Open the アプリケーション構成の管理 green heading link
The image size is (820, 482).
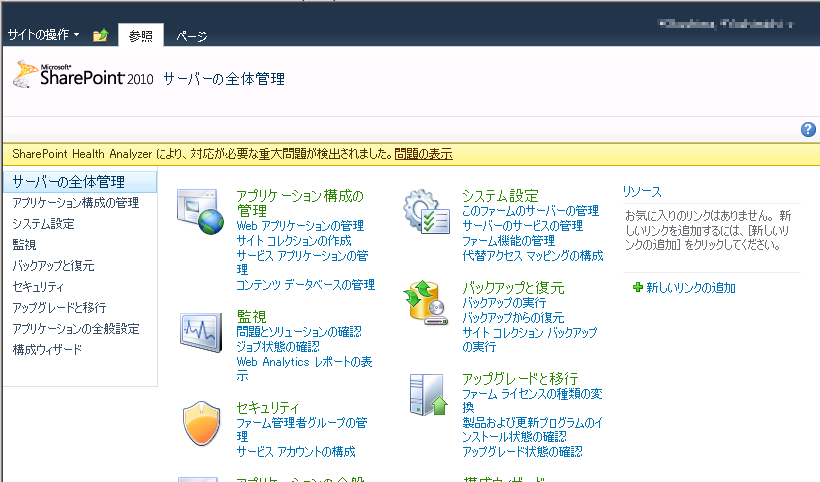300,203
